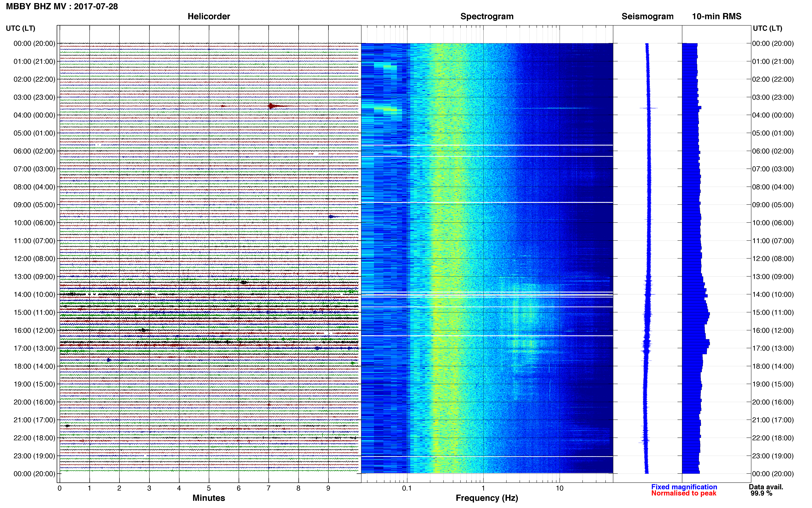Image resolution: width=812 pixels, height=508 pixels.
Task: Click '20:00 (16:00)' on the right time axis
Action: [773, 402]
